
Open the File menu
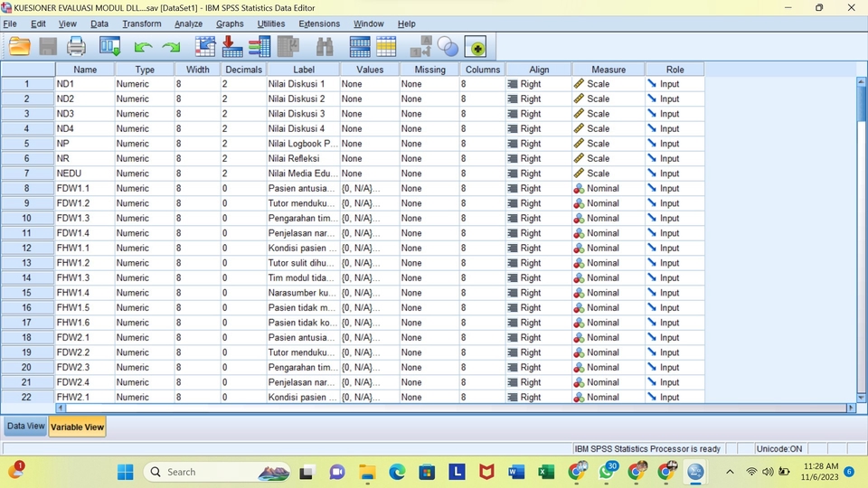[10, 23]
